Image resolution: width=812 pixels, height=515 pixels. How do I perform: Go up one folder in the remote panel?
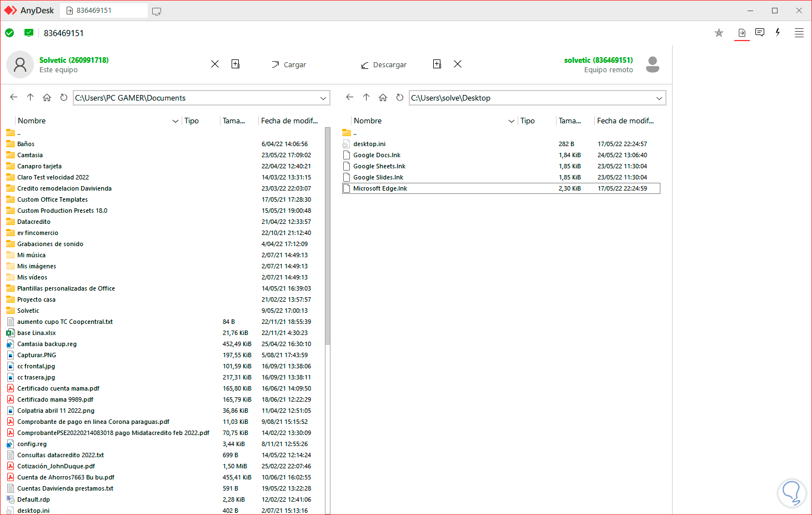tap(366, 97)
